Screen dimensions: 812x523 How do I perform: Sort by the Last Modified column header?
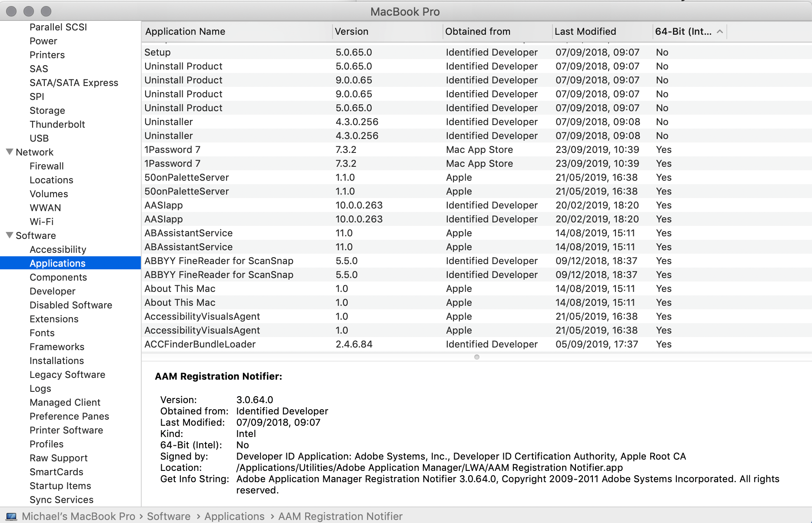[x=586, y=31]
